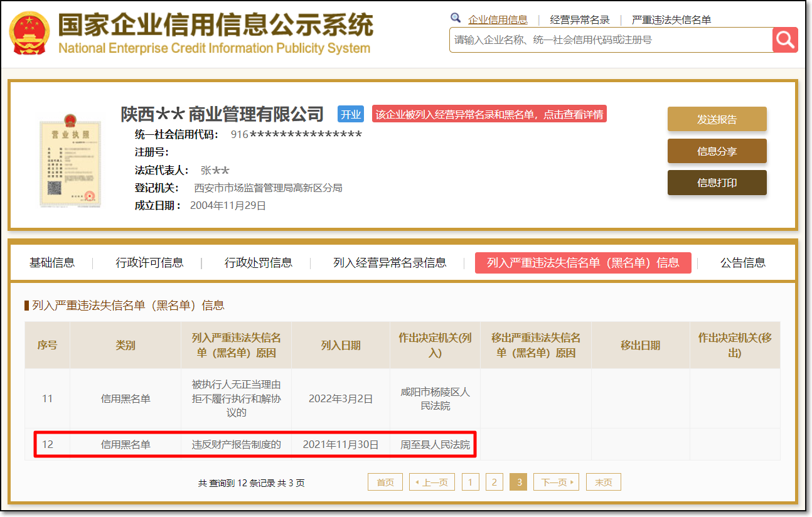Click the 国家企业信用信息公示系统 site title

point(215,25)
